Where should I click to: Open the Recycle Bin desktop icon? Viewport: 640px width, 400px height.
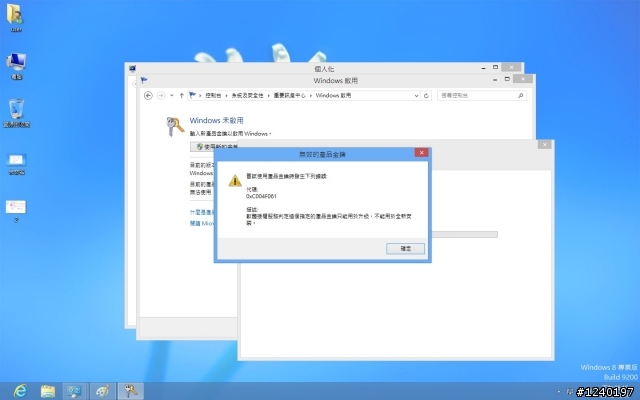(x=16, y=113)
